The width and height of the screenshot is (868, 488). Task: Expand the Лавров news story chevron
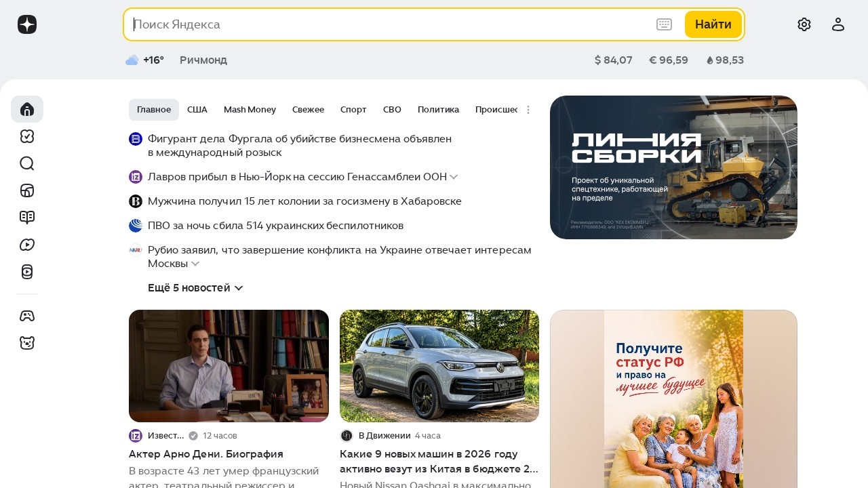point(454,177)
